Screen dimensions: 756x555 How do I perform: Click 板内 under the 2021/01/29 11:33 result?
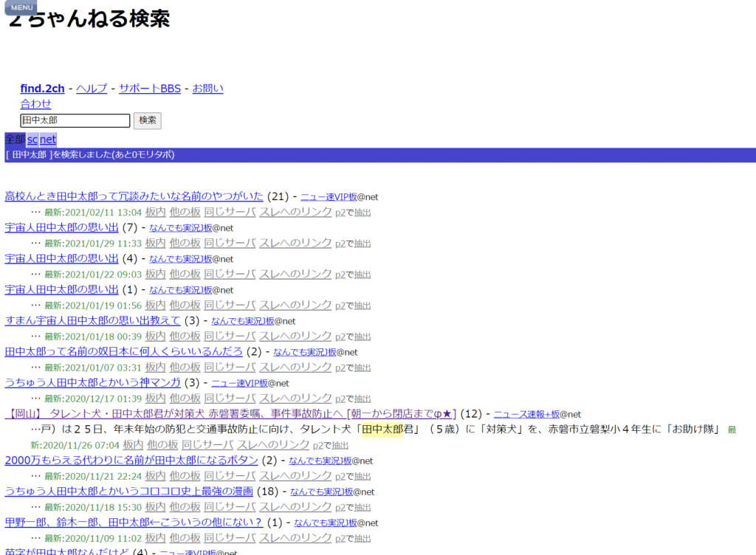pyautogui.click(x=155, y=243)
